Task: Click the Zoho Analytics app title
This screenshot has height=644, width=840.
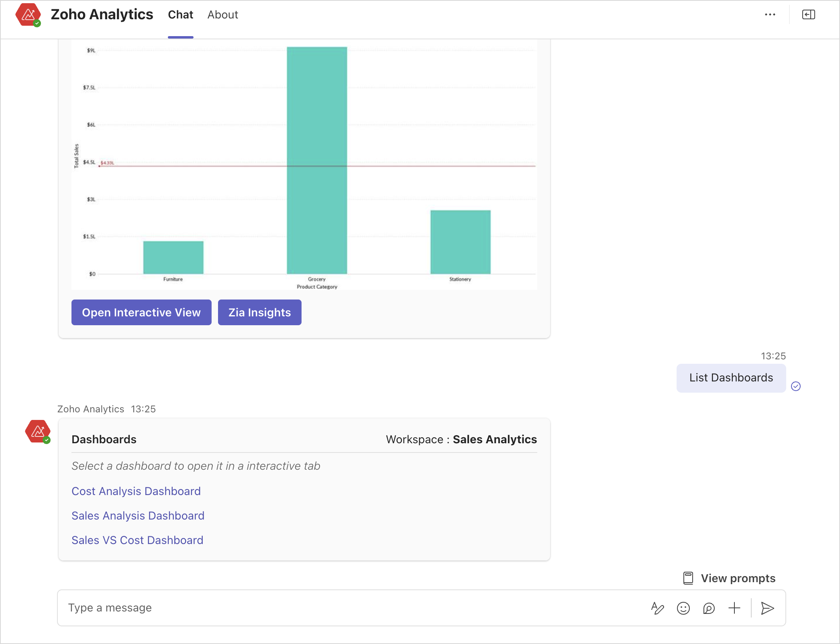Action: click(x=102, y=14)
